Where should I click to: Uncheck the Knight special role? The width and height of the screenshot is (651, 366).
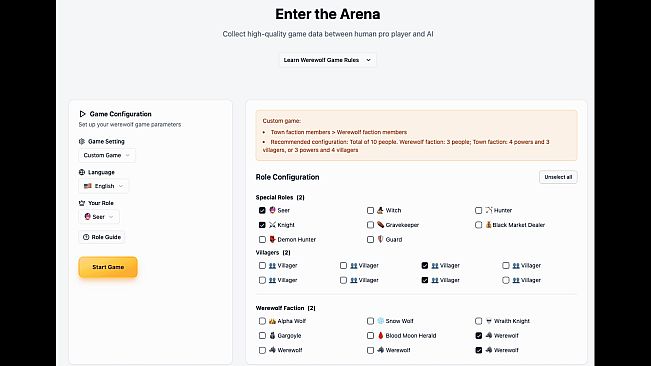[x=262, y=225]
